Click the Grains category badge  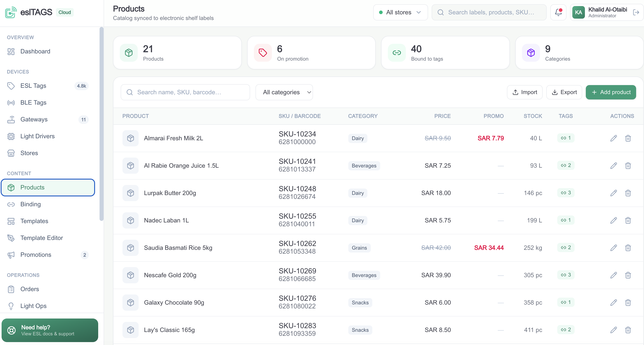point(359,248)
